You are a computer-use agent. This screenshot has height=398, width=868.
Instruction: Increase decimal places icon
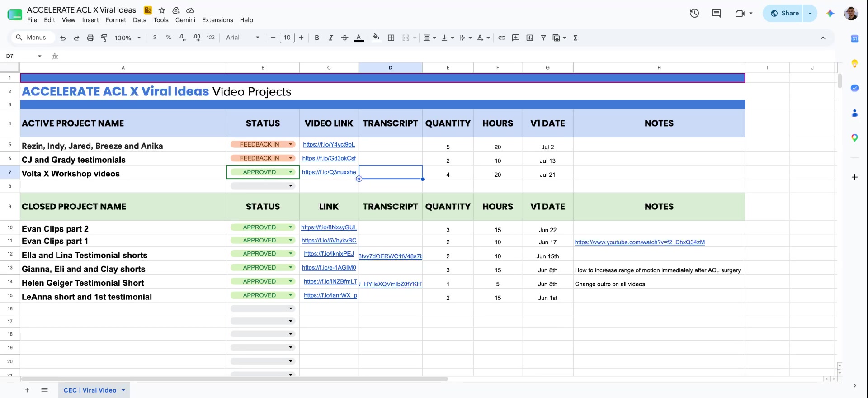pyautogui.click(x=196, y=38)
